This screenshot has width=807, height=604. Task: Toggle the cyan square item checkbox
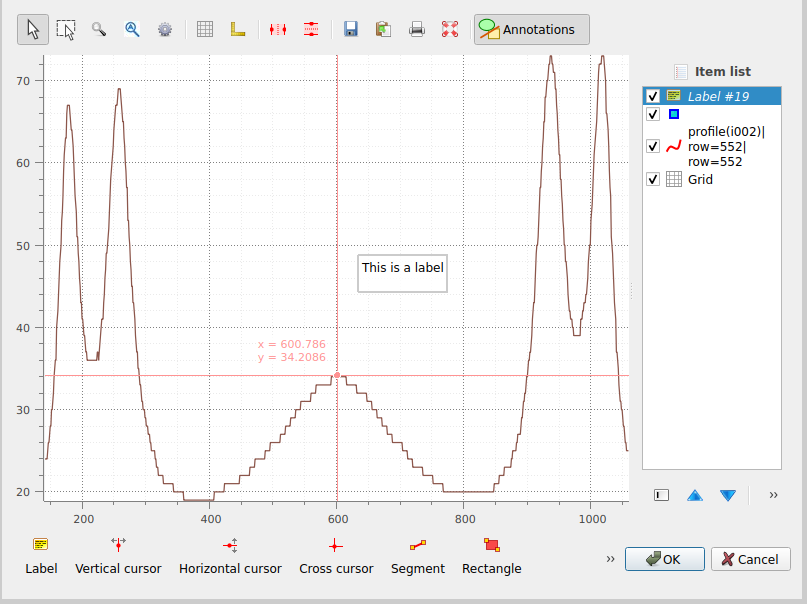653,114
